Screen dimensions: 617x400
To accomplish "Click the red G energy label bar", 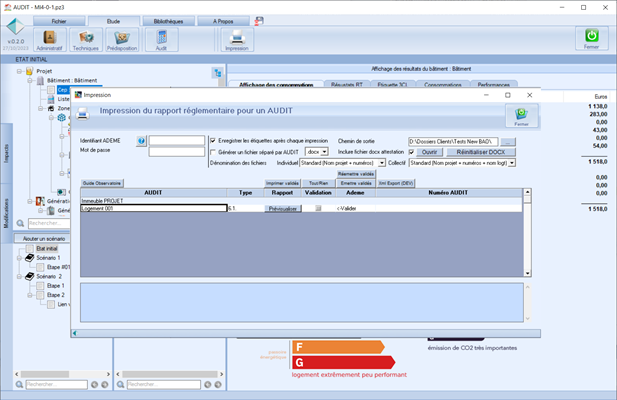I will tap(344, 362).
